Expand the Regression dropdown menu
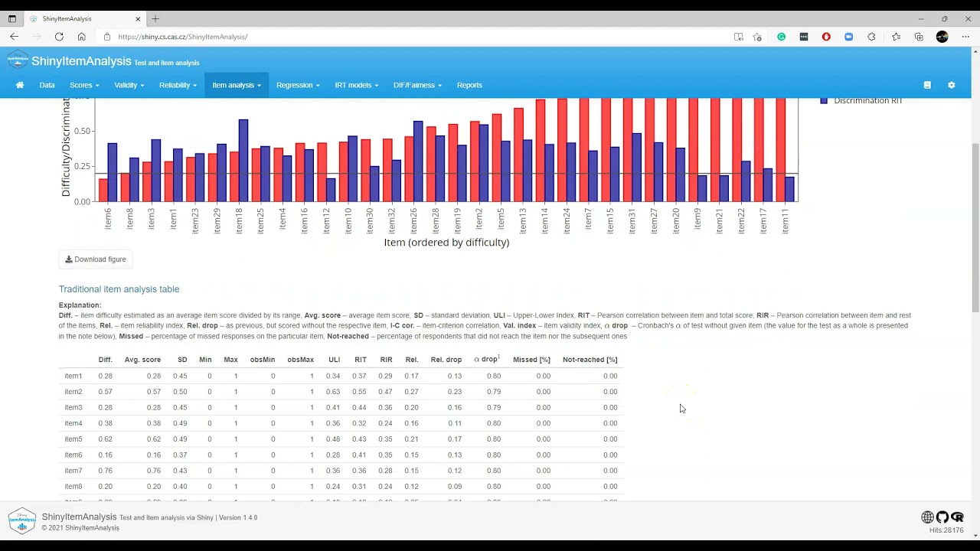 (298, 85)
